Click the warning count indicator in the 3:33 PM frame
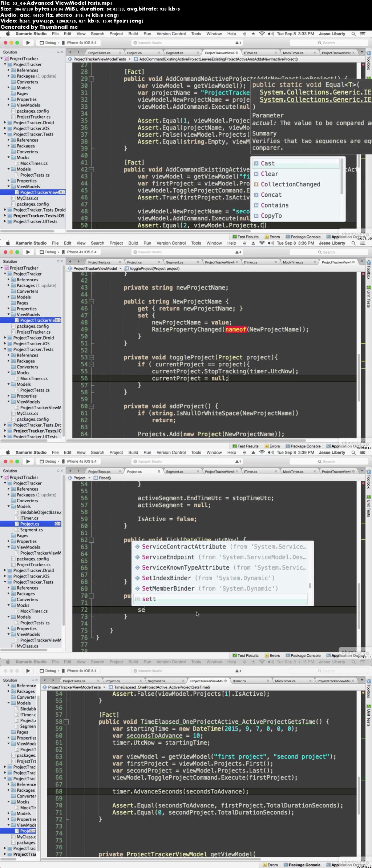The width and height of the screenshot is (372, 868). tap(238, 43)
